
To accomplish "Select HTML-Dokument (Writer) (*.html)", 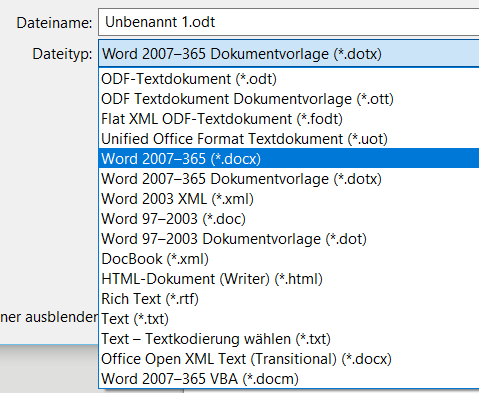I will (289, 279).
